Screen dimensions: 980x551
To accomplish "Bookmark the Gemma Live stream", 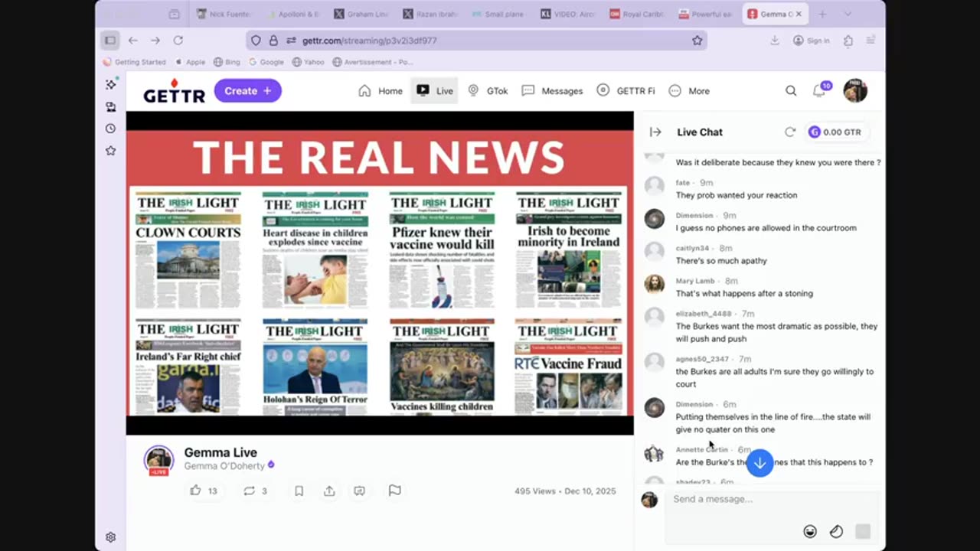I will click(x=299, y=491).
